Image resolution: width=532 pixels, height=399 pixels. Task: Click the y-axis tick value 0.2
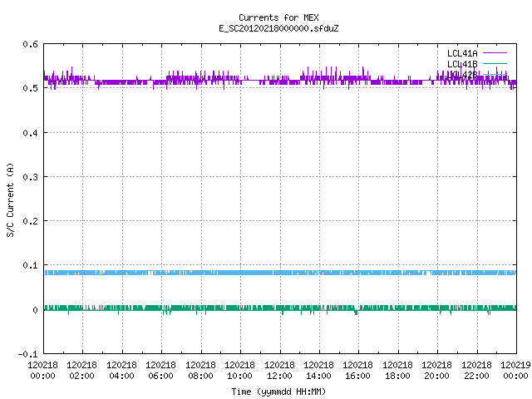[30, 221]
